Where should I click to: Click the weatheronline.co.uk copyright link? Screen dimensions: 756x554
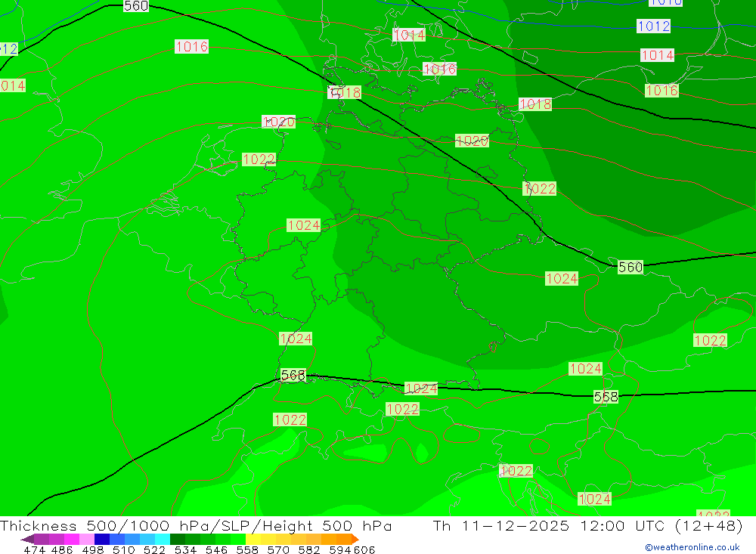click(692, 547)
